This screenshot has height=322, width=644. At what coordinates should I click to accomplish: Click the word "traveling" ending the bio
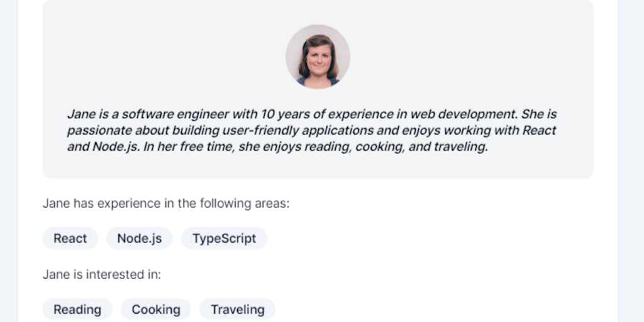coord(461,147)
